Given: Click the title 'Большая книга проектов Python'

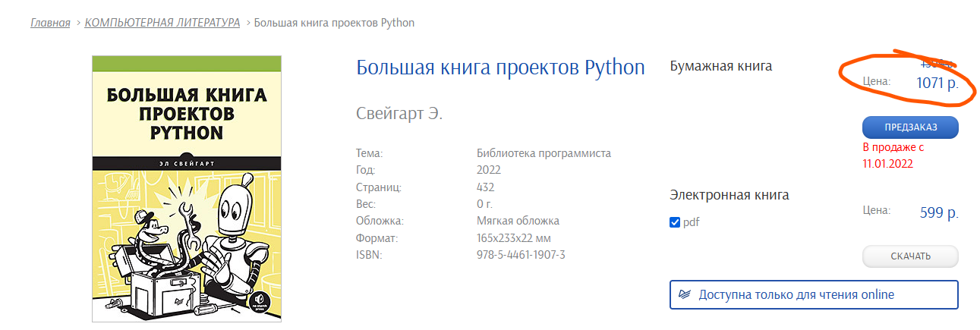Looking at the screenshot, I should click(500, 67).
